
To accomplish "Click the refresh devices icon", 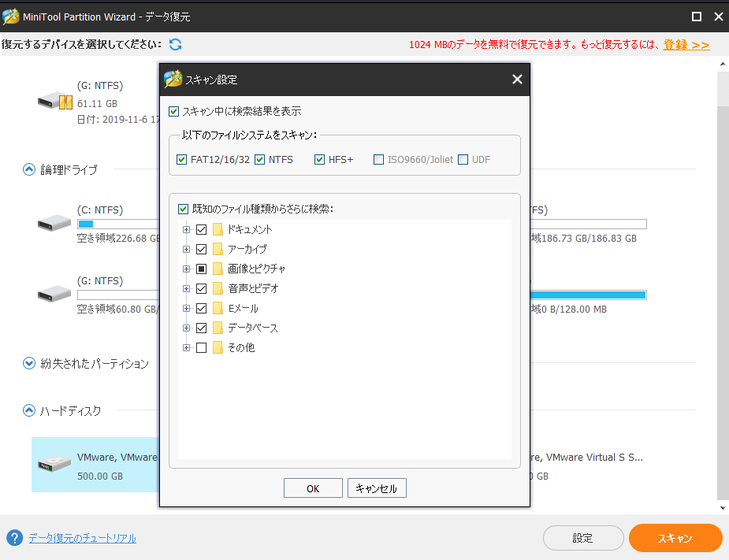I will pos(175,45).
